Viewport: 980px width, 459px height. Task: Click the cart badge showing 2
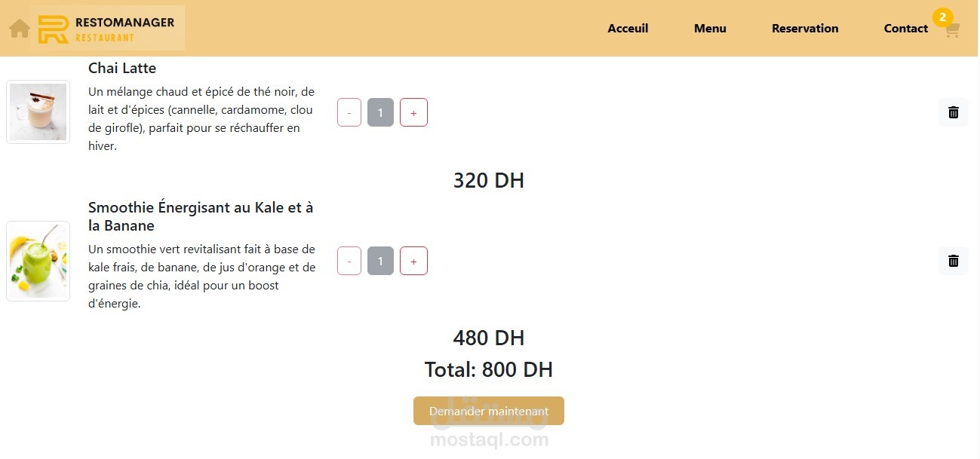(x=943, y=17)
